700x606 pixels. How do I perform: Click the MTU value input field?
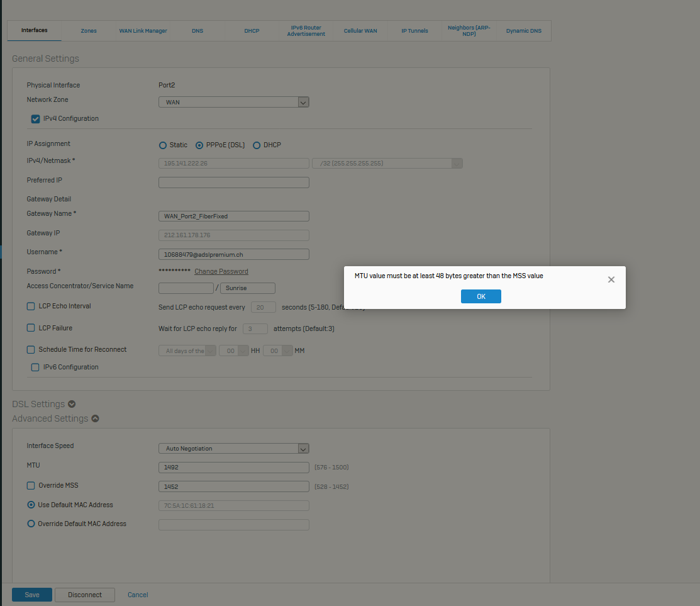pos(233,468)
